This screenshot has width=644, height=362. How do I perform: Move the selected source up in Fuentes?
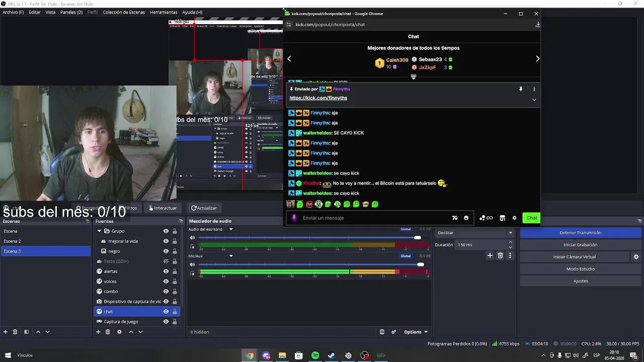[131, 332]
